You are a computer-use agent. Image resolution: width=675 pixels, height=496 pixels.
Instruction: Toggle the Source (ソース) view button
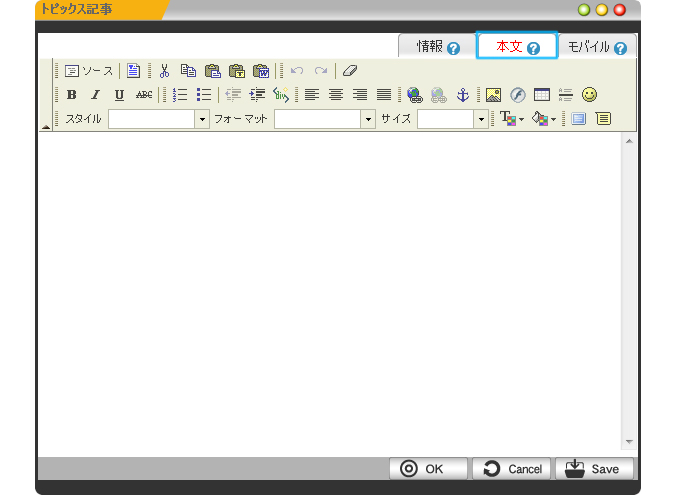pyautogui.click(x=89, y=71)
